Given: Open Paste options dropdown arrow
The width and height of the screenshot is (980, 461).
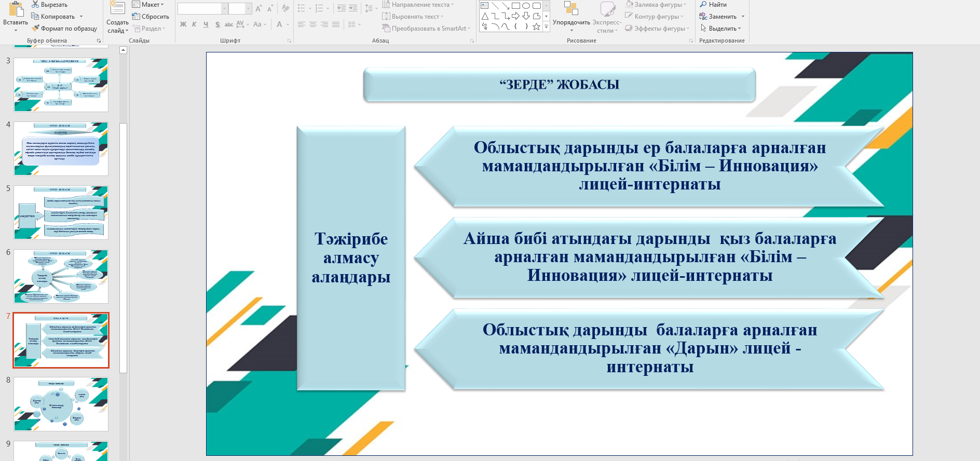Looking at the screenshot, I should [16, 30].
